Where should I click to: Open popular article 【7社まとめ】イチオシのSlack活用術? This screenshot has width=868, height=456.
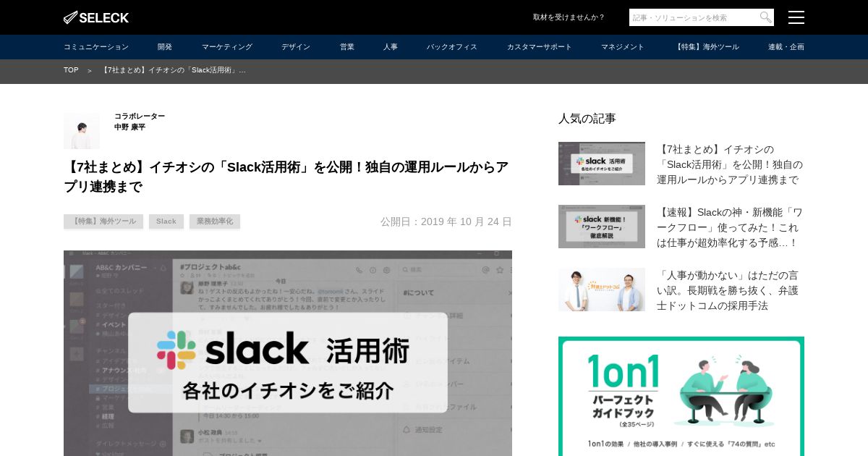730,164
